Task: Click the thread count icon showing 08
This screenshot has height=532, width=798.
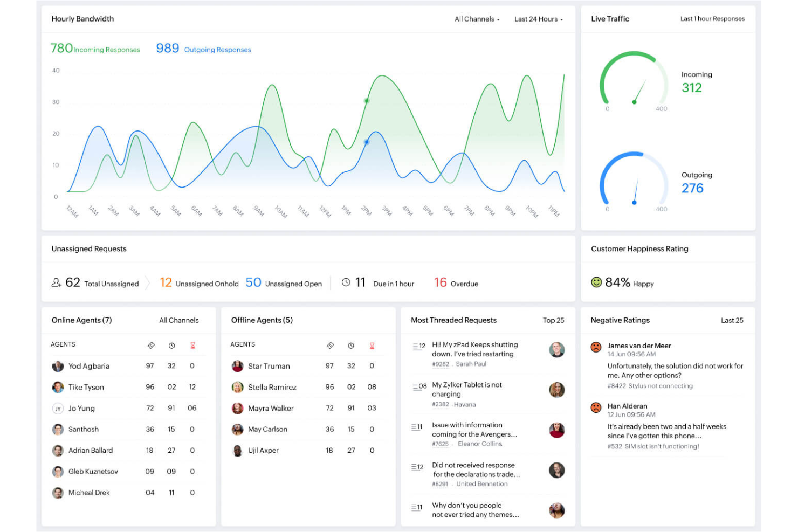Action: point(419,386)
